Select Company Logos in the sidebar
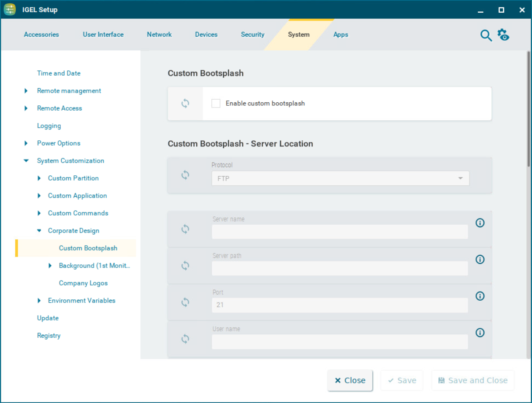The width and height of the screenshot is (532, 403). pos(83,283)
